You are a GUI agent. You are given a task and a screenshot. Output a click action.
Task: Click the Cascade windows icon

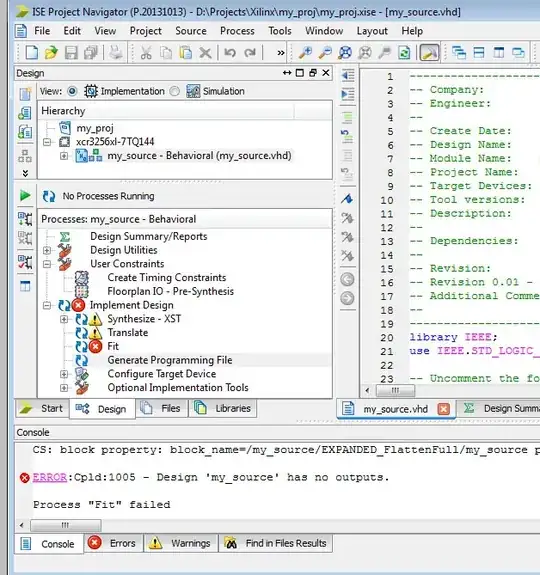pos(459,53)
